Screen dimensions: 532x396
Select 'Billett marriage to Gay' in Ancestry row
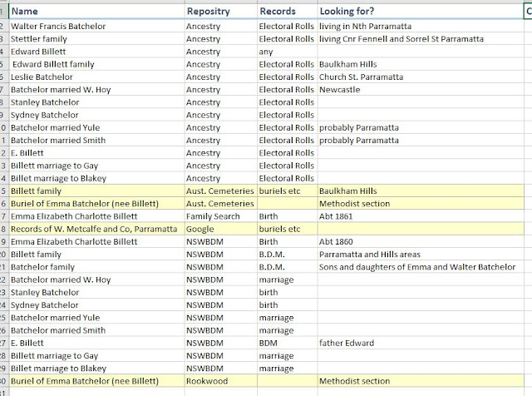pos(96,166)
